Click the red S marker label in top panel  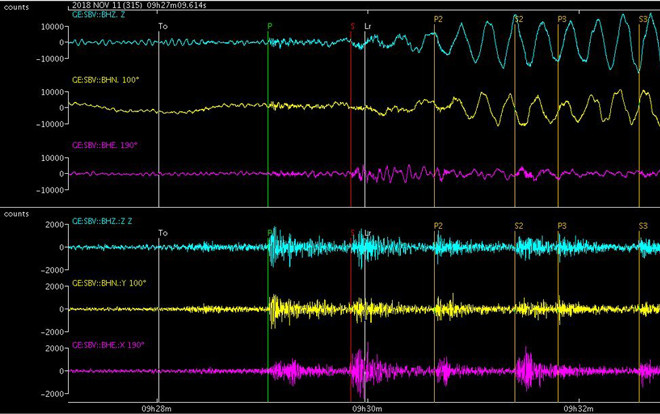coord(352,25)
